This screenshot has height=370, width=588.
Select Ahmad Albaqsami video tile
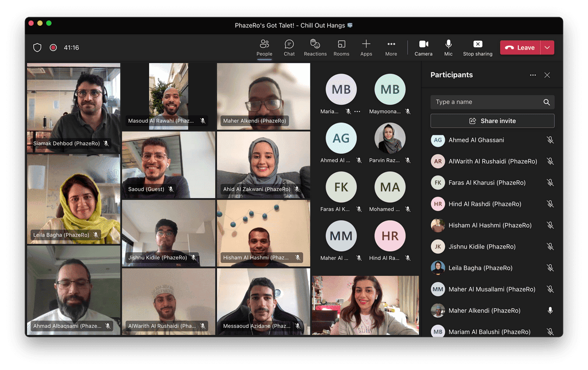tap(74, 290)
